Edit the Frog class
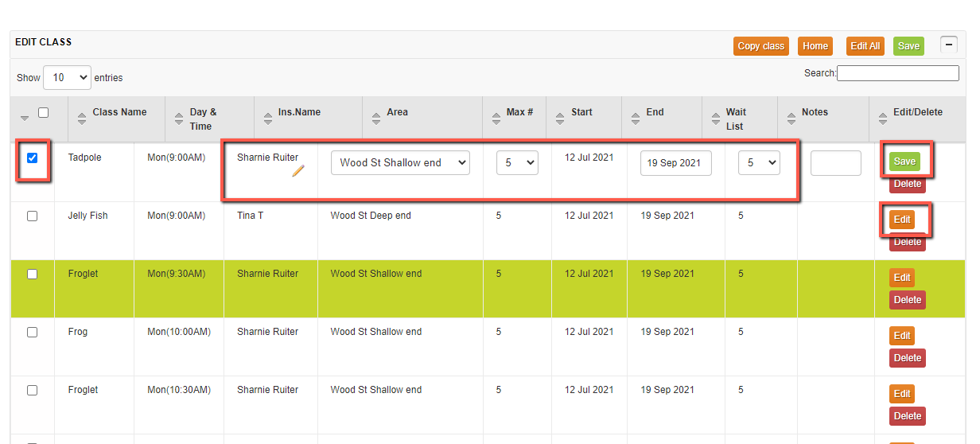 pos(902,336)
